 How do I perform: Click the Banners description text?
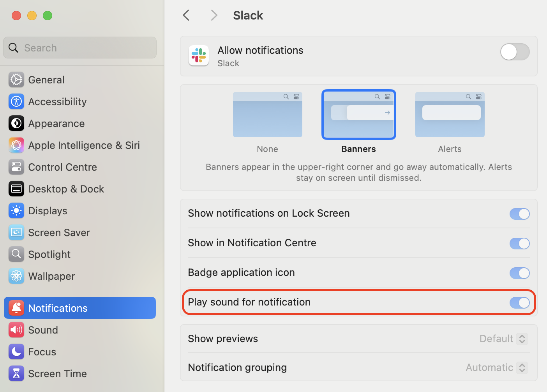[x=359, y=172]
